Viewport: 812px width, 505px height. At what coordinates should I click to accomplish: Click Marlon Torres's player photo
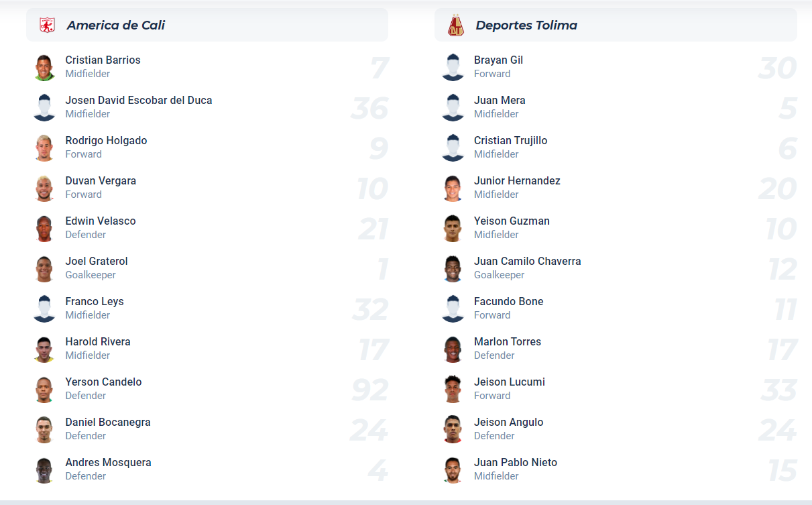(x=453, y=349)
